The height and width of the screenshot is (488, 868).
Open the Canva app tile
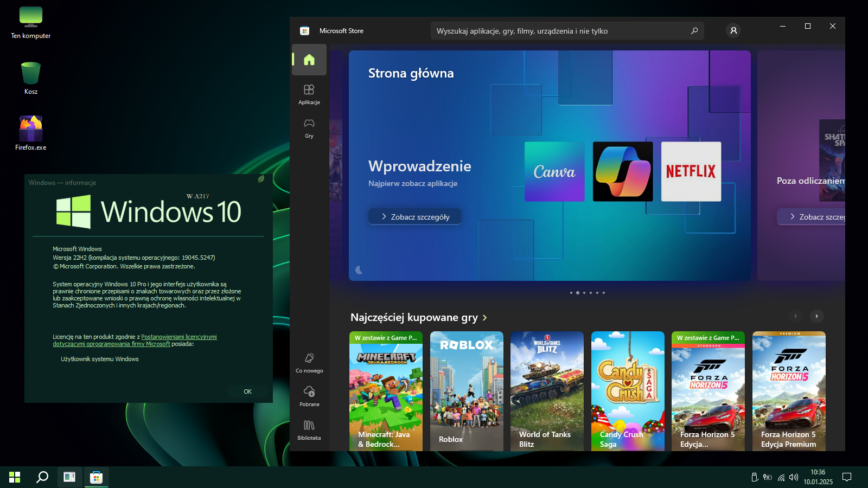point(554,171)
